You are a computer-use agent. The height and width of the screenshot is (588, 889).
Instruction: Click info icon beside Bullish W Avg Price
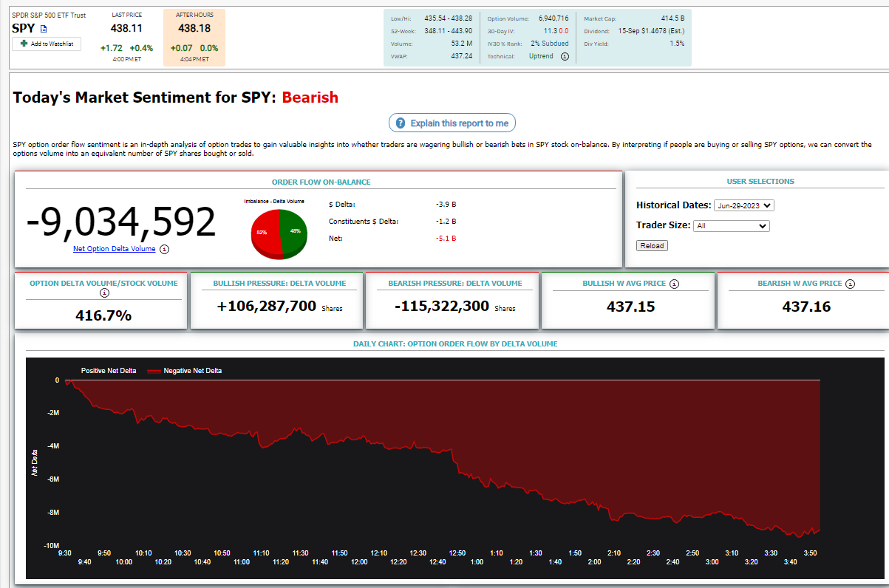point(674,283)
